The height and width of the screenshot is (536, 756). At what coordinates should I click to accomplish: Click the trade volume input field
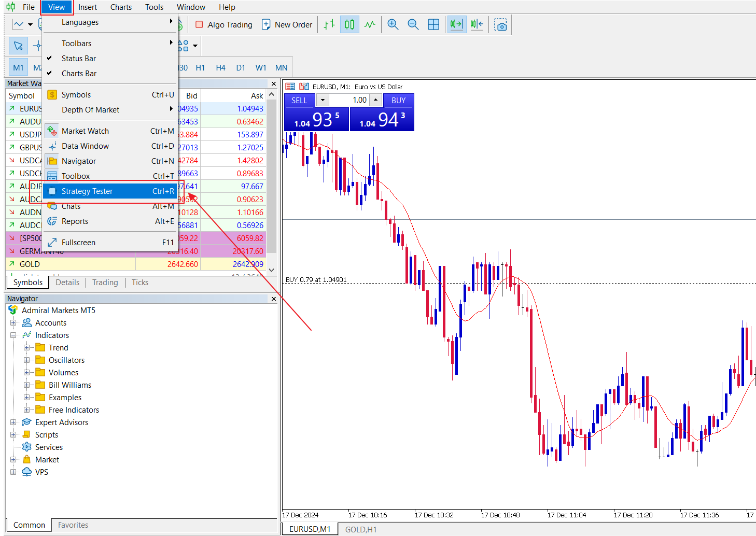pyautogui.click(x=349, y=101)
